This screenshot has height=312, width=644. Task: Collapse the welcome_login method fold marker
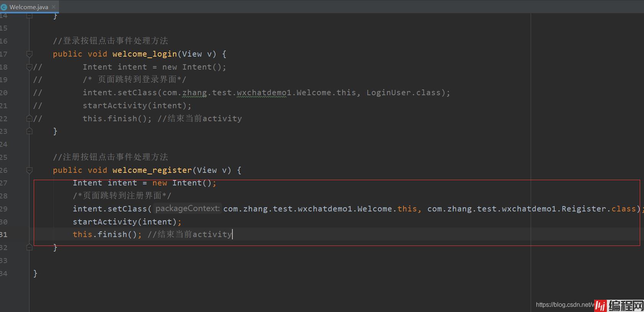[x=29, y=54]
